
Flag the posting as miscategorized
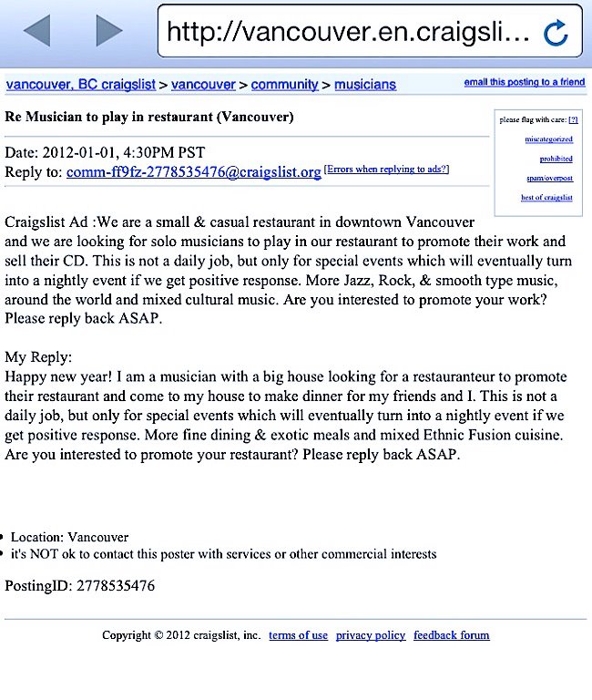point(548,139)
